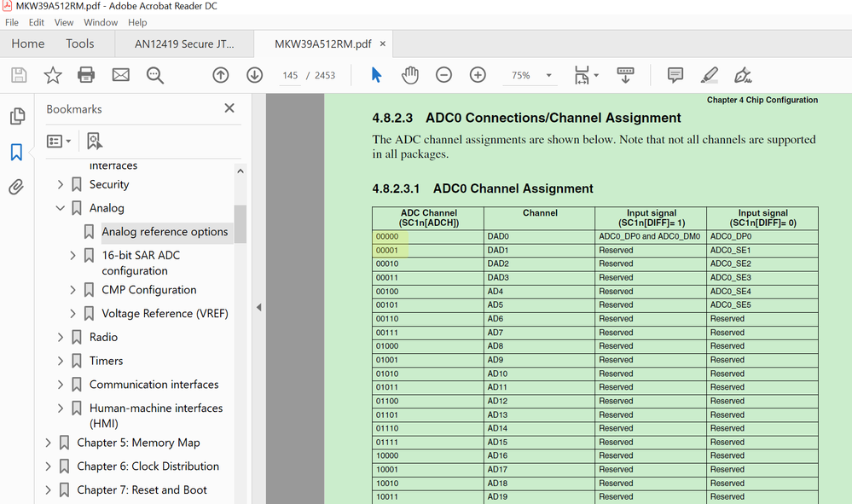This screenshot has height=504, width=852.
Task: Close the MKW39A512RM.pdf tab
Action: pos(383,44)
